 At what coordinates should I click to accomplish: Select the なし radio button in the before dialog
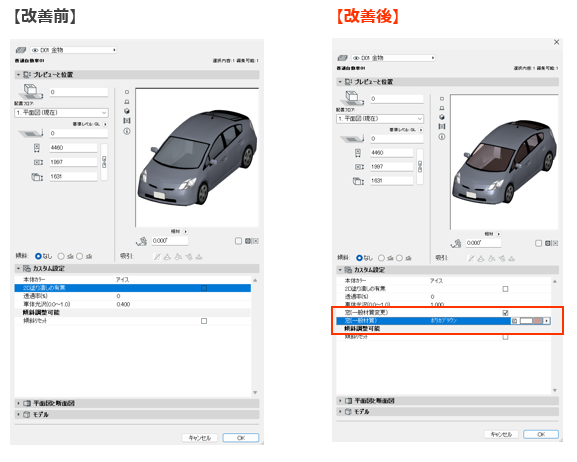coord(38,256)
